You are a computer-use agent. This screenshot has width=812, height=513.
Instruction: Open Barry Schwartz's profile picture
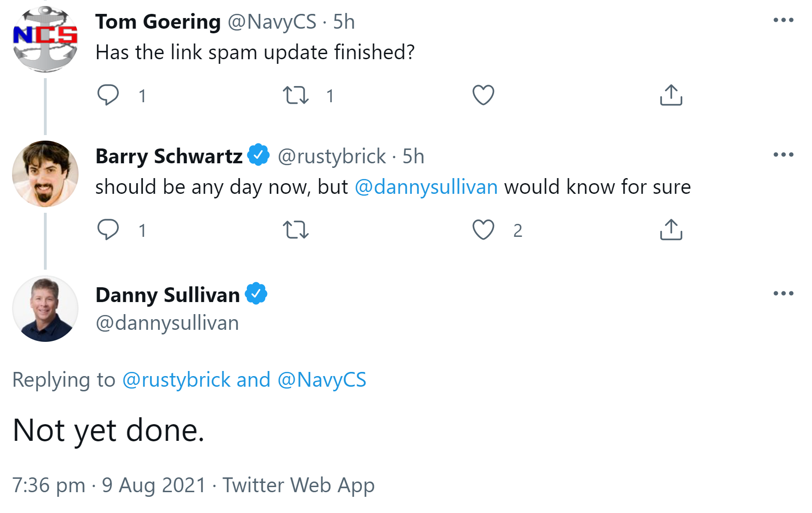click(45, 174)
